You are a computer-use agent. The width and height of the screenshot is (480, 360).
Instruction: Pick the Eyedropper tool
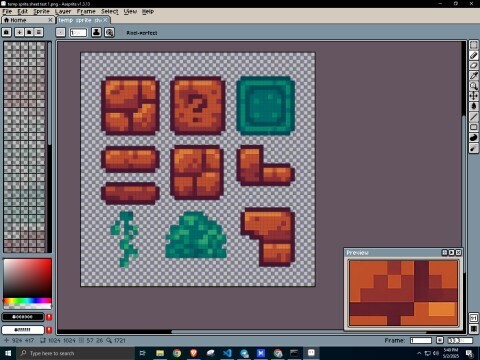(x=474, y=76)
